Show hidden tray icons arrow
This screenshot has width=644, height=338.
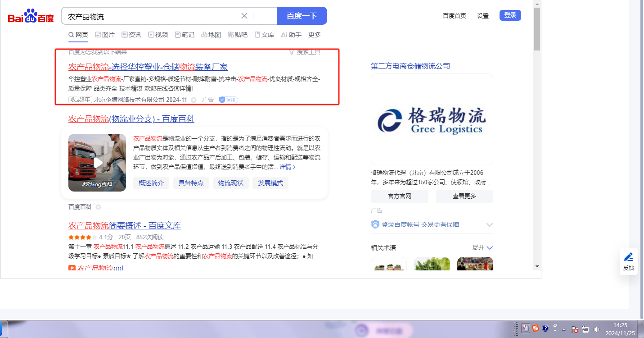click(x=563, y=329)
